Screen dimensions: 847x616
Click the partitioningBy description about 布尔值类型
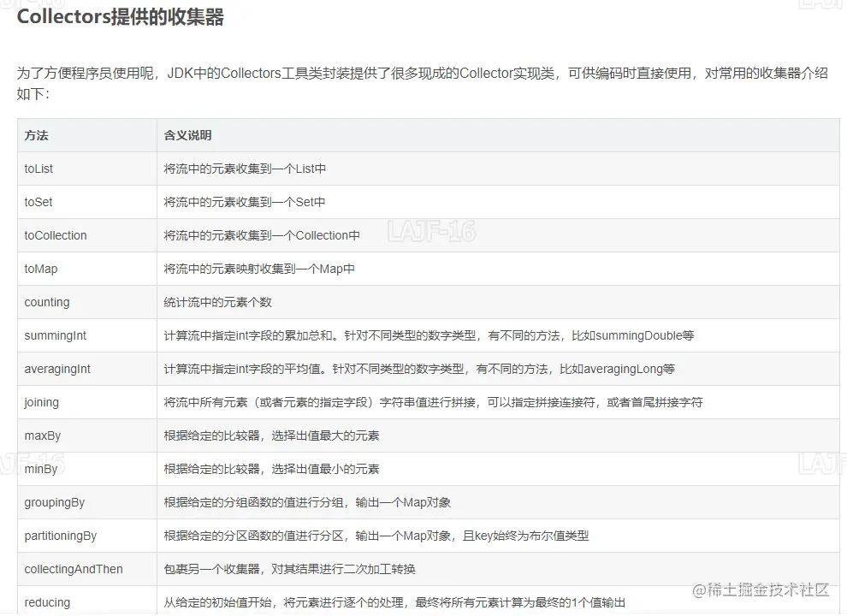[376, 536]
